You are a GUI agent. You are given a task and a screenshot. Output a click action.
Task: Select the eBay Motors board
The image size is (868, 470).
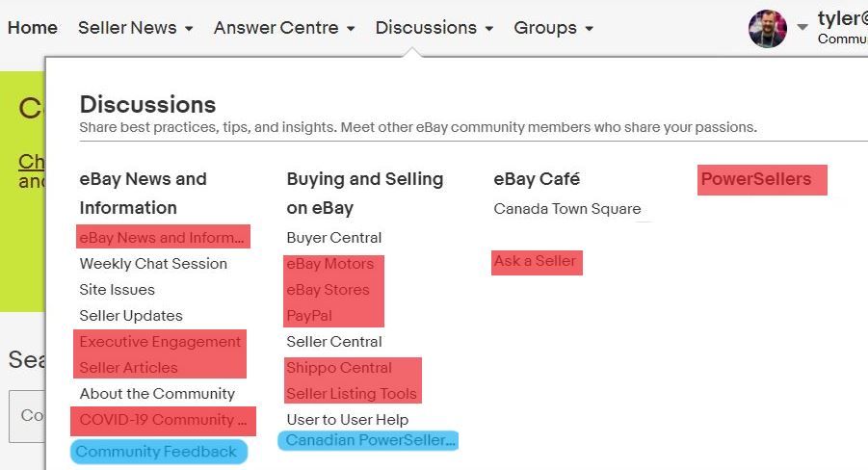[329, 264]
